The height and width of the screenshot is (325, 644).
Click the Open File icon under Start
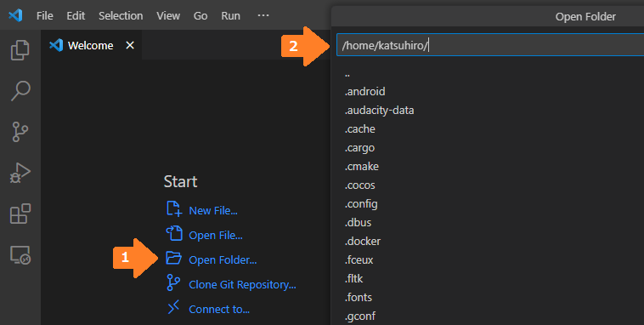(x=174, y=233)
